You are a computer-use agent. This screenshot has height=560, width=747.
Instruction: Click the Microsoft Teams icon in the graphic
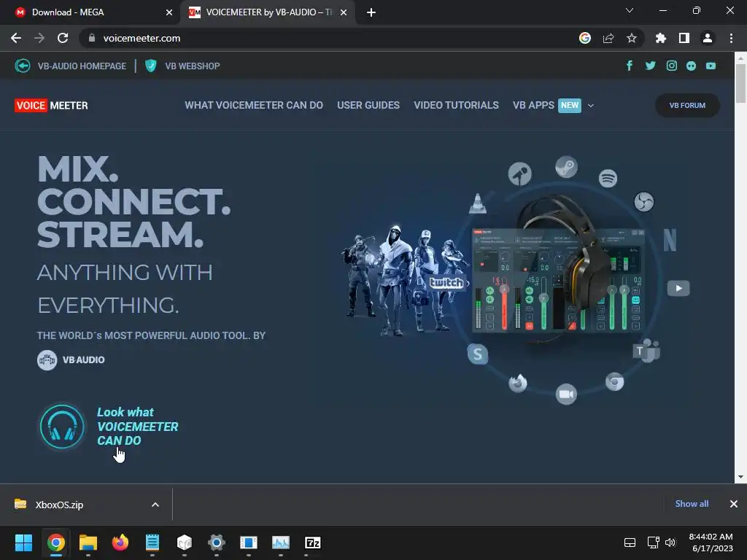(646, 351)
